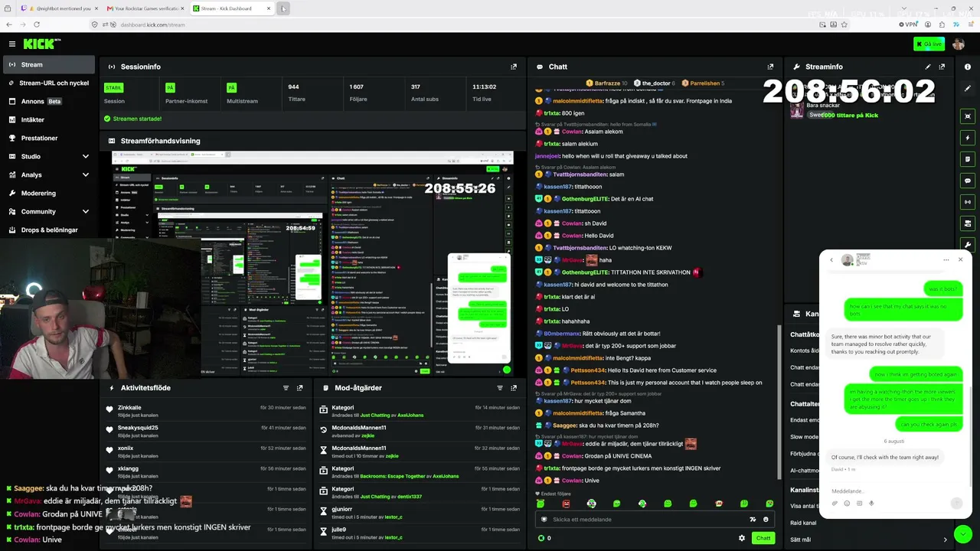Close the support chat widget

point(960,260)
